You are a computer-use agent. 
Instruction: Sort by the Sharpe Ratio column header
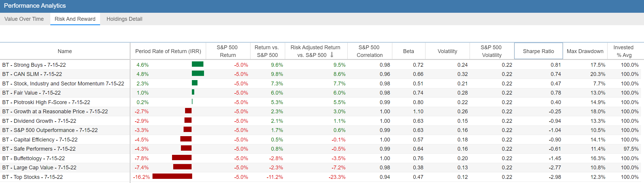coord(538,51)
